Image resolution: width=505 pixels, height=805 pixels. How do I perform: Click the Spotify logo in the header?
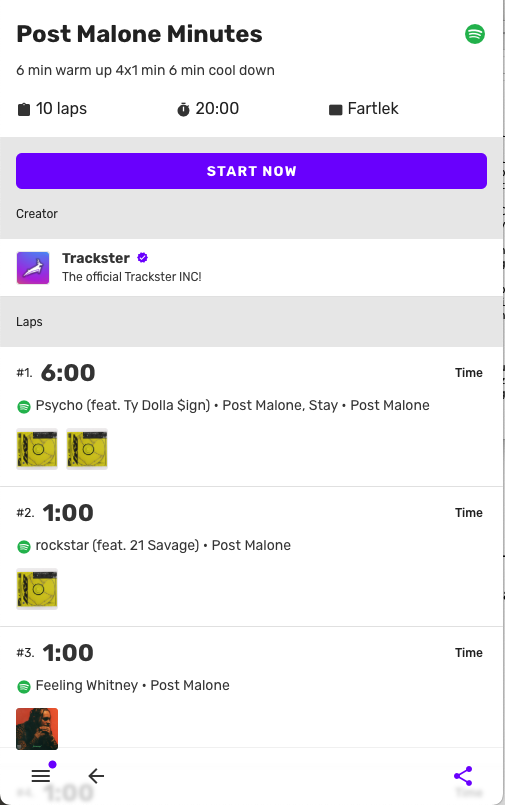tap(475, 34)
